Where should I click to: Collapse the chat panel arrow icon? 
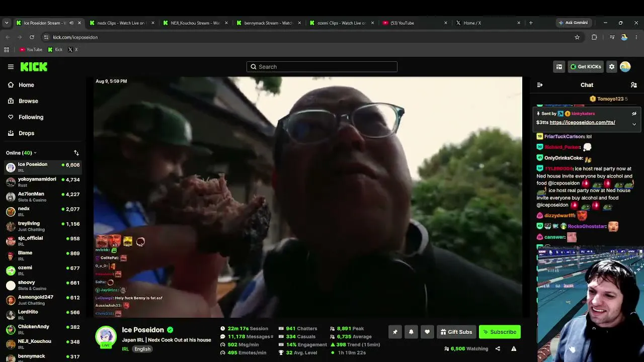coord(540,85)
